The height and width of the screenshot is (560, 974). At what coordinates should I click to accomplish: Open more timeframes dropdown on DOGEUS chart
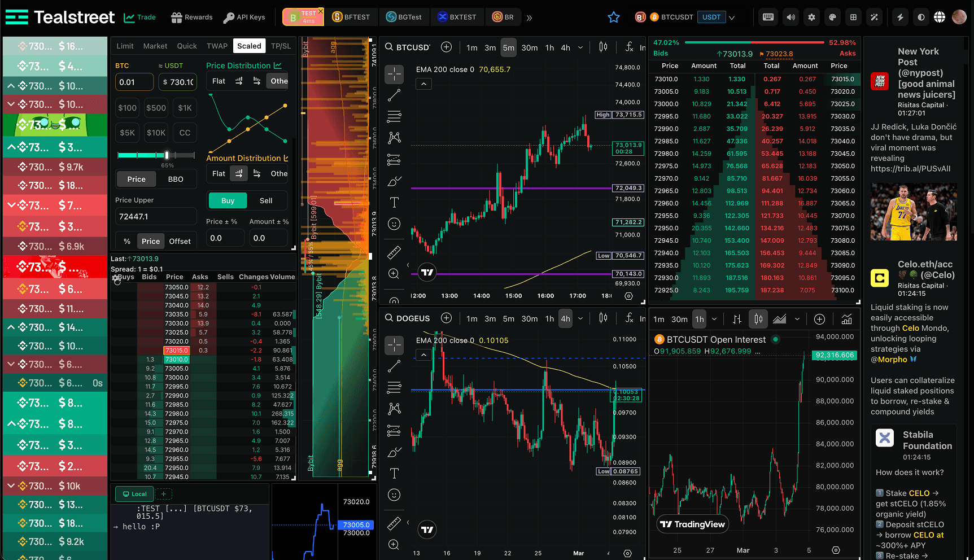pyautogui.click(x=580, y=318)
